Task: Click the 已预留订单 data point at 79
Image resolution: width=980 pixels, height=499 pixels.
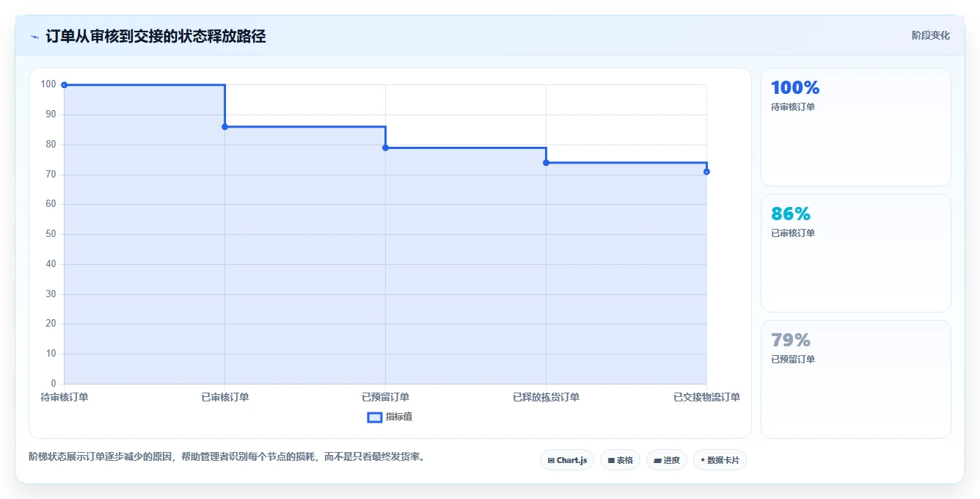Action: [x=385, y=147]
